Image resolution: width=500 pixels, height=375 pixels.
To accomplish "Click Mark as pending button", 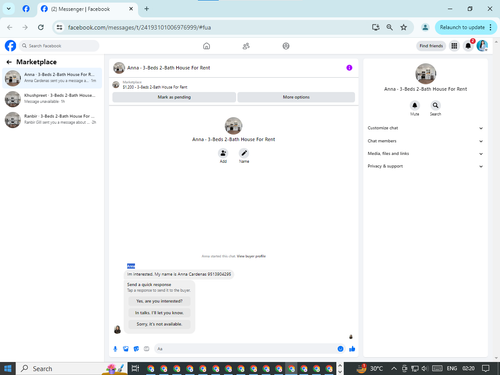I will click(174, 97).
